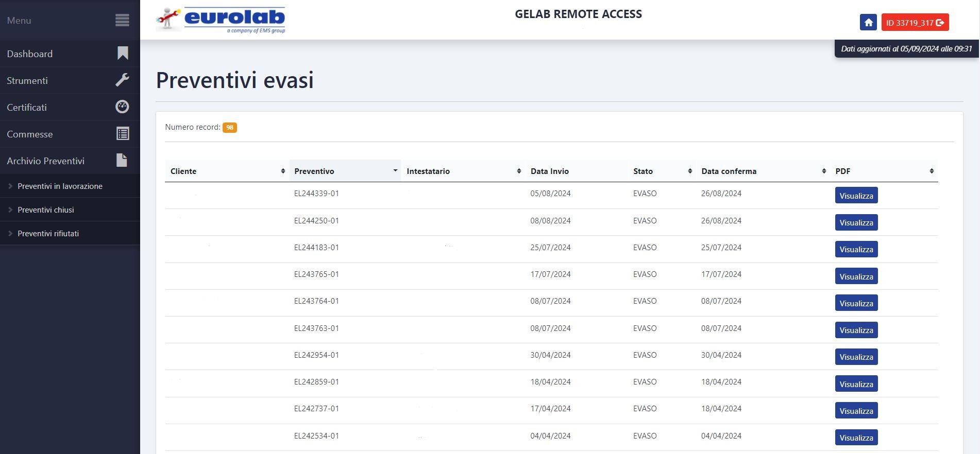980x454 pixels.
Task: Open Preventivi chiusi submenu
Action: 70,209
